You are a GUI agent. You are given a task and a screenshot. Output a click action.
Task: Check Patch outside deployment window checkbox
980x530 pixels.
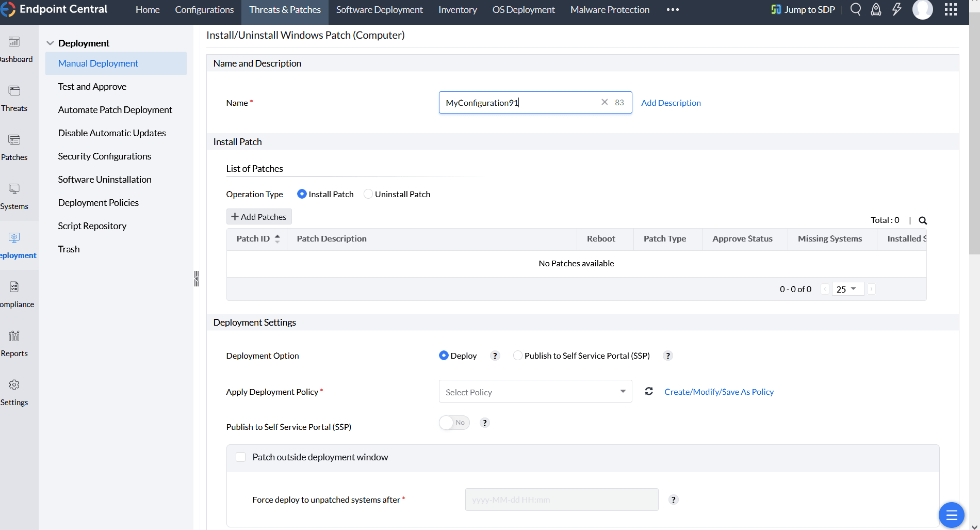[240, 457]
